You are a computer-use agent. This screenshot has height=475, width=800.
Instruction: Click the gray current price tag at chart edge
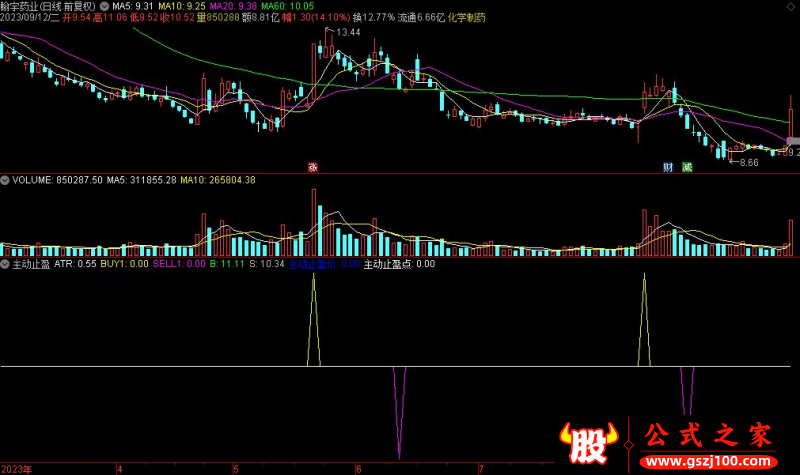[793, 141]
